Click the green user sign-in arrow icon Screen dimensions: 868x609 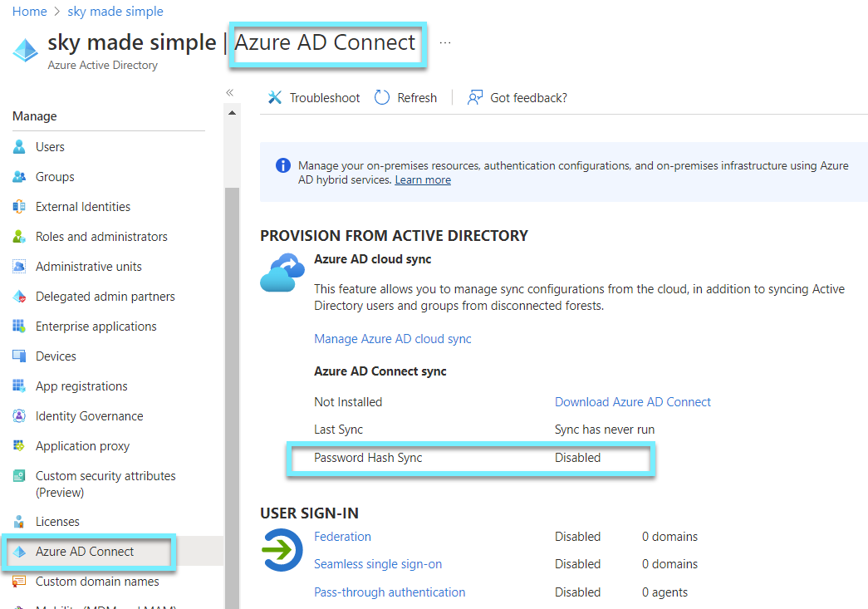tap(282, 550)
